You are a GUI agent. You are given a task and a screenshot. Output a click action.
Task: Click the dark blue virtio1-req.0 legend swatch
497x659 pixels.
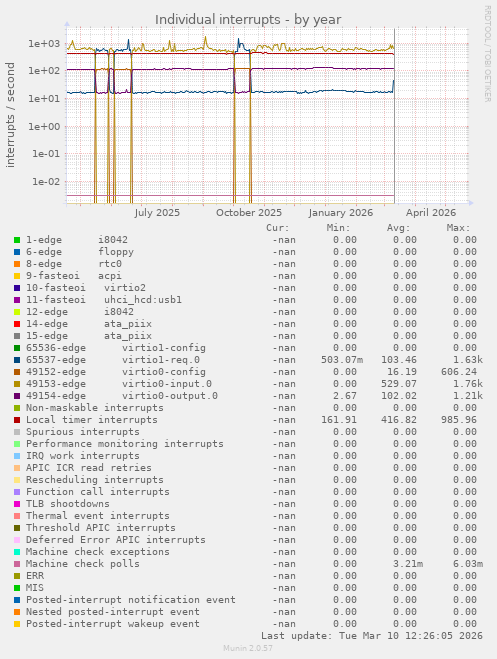point(17,360)
